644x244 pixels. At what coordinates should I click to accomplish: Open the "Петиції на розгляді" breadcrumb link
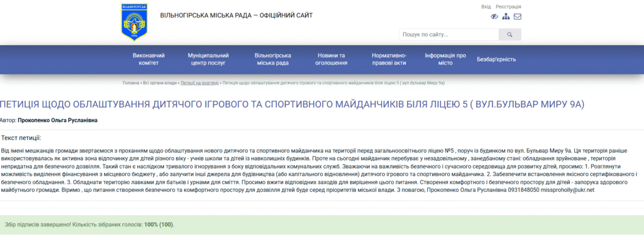200,83
